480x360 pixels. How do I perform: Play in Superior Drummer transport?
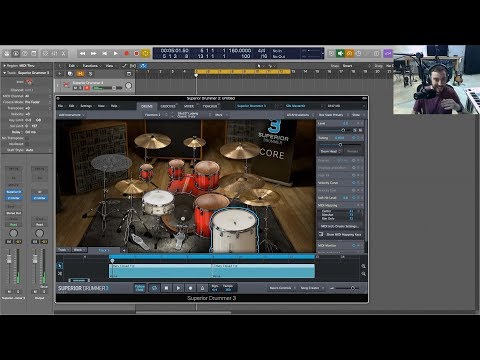(178, 288)
